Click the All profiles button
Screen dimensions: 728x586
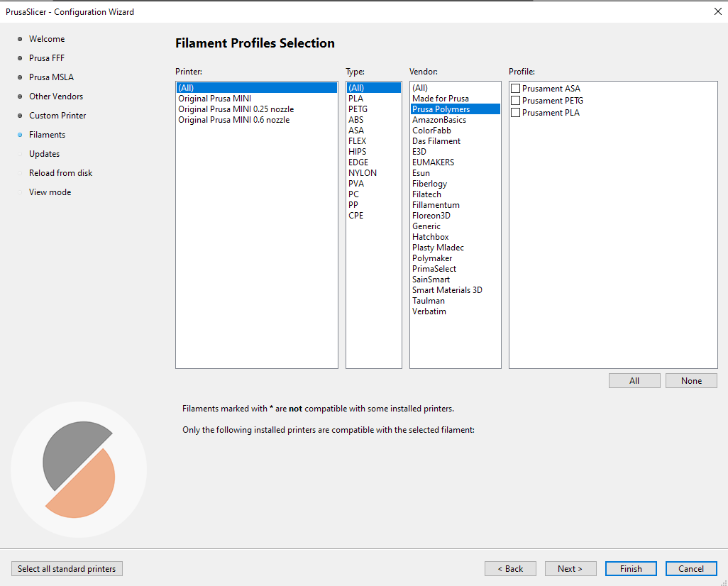tap(634, 381)
